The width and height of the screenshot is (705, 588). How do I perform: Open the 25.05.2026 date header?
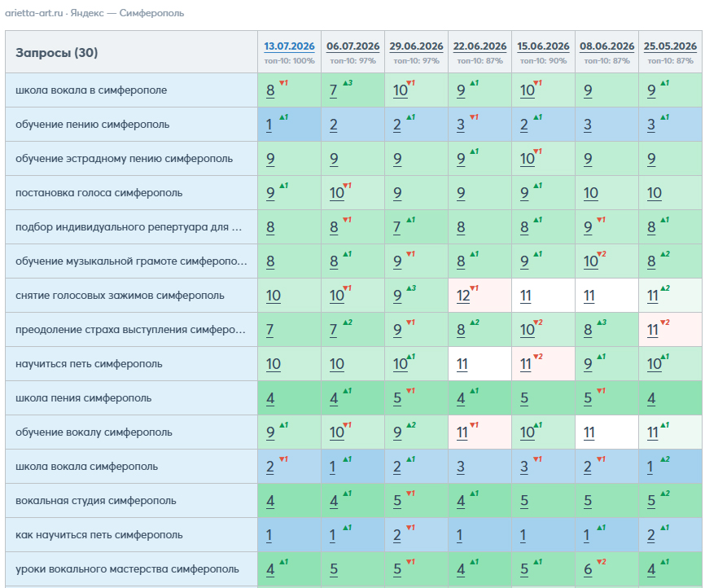670,46
